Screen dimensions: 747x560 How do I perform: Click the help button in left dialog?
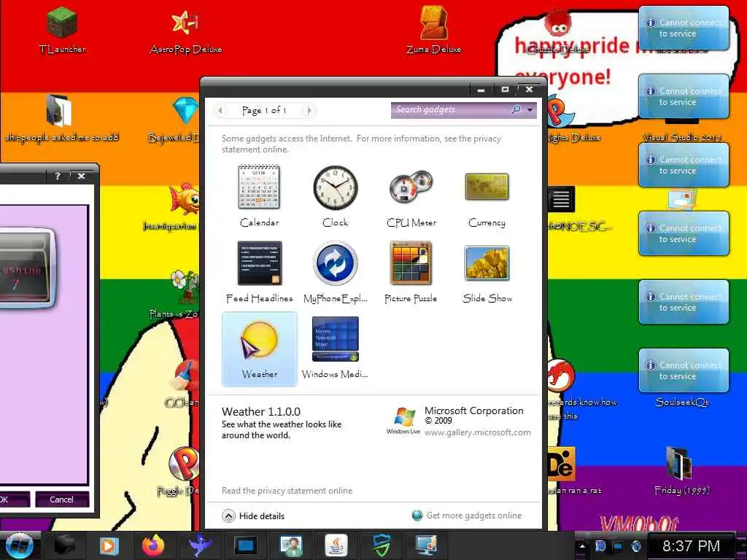point(57,176)
